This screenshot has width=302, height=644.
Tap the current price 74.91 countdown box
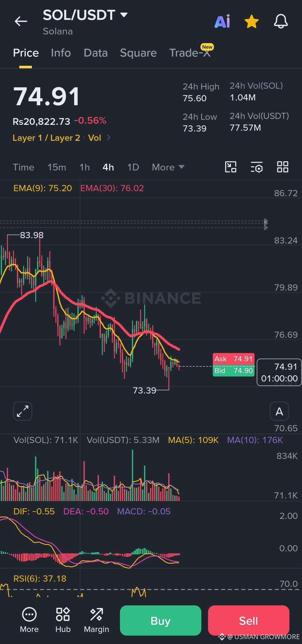279,372
